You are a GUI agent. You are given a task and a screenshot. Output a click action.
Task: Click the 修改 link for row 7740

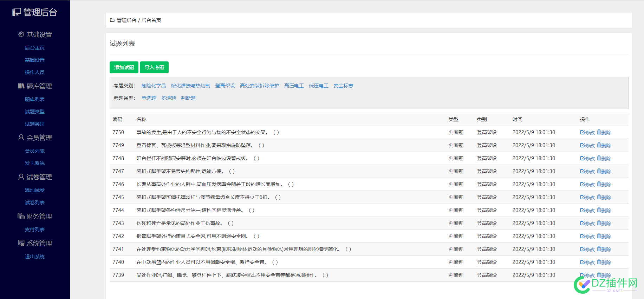tap(590, 262)
